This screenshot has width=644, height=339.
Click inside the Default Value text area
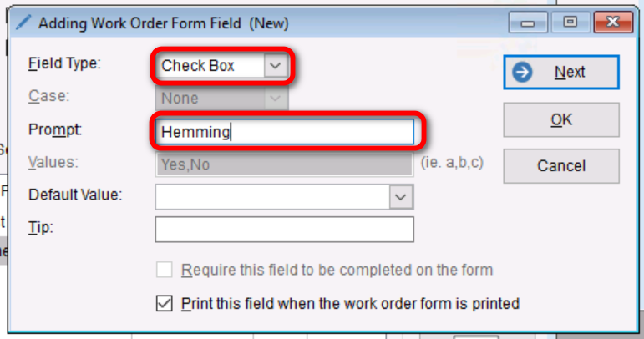tap(272, 196)
